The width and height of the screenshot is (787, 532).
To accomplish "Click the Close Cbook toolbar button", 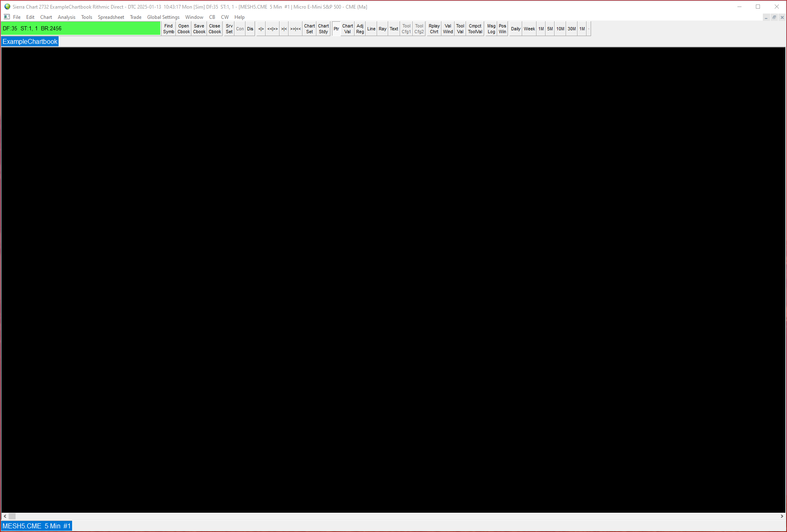I will (x=215, y=29).
